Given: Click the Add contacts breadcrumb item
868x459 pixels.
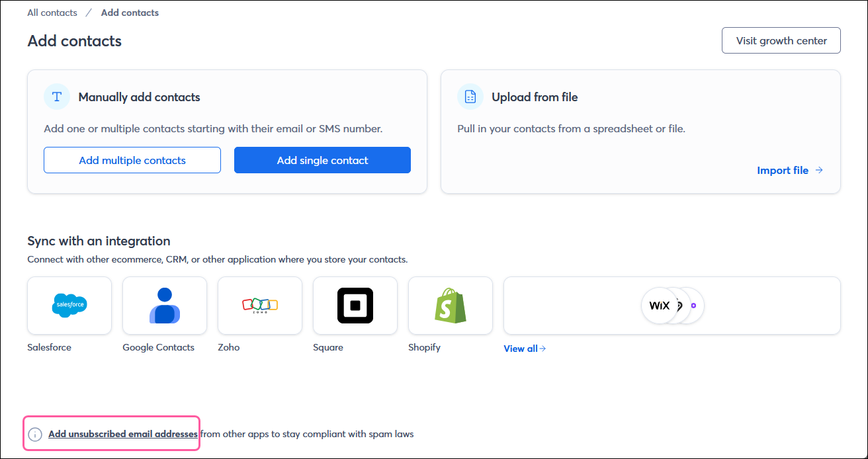Looking at the screenshot, I should [130, 12].
